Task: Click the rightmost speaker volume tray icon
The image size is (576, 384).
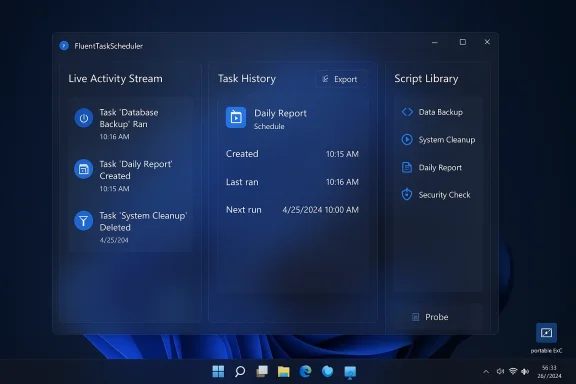Action: [525, 372]
